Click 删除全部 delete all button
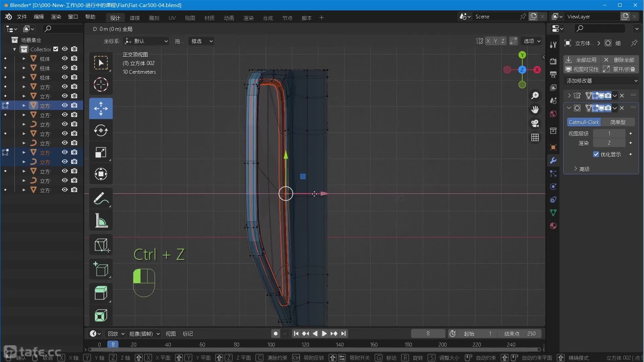 (620, 60)
